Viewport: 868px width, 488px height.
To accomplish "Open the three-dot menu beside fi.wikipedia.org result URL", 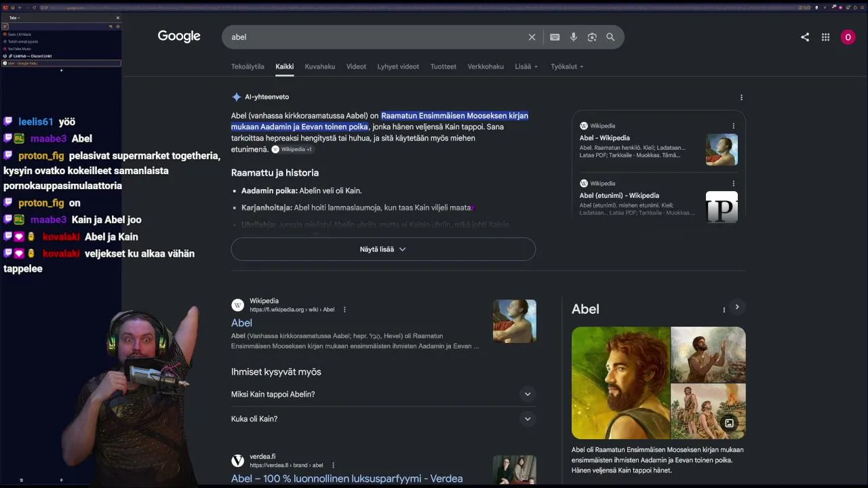I will tap(344, 310).
